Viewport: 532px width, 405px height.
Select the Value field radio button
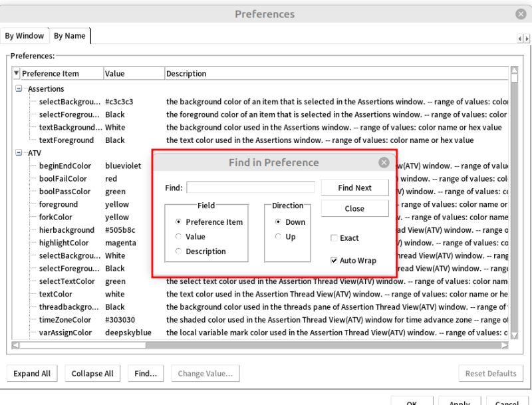point(178,237)
